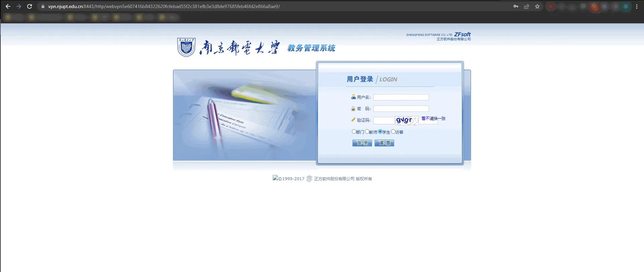Screen dimensions: 644x272
Task: Click the browser address bar URL
Action: pyautogui.click(x=164, y=6)
